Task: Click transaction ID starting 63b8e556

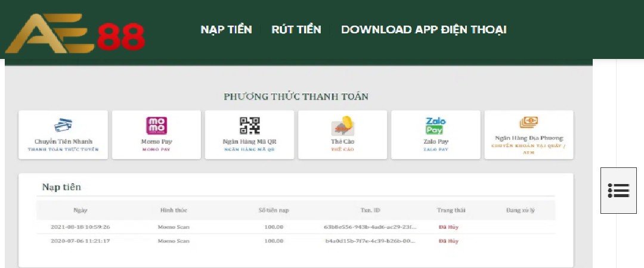Action: 370,227
